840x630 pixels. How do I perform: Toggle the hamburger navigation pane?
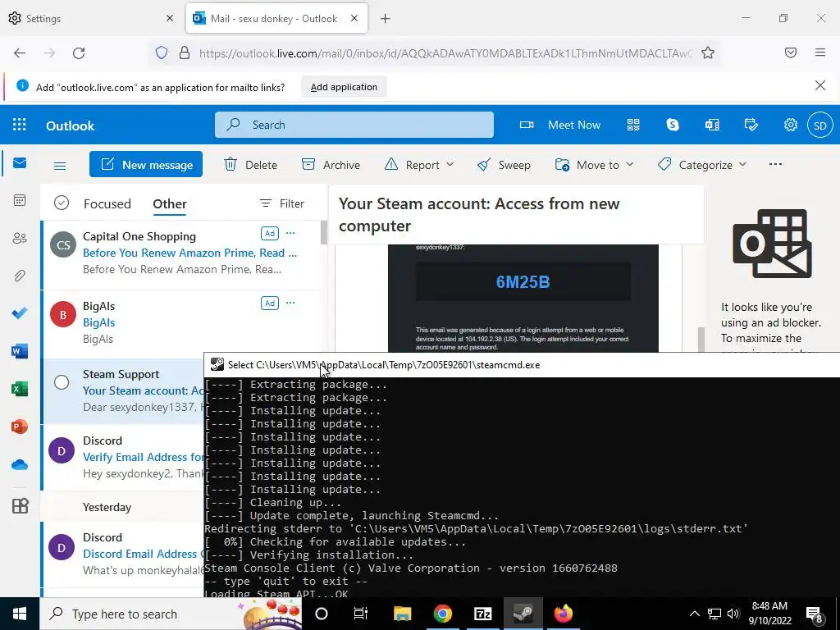pyautogui.click(x=60, y=166)
